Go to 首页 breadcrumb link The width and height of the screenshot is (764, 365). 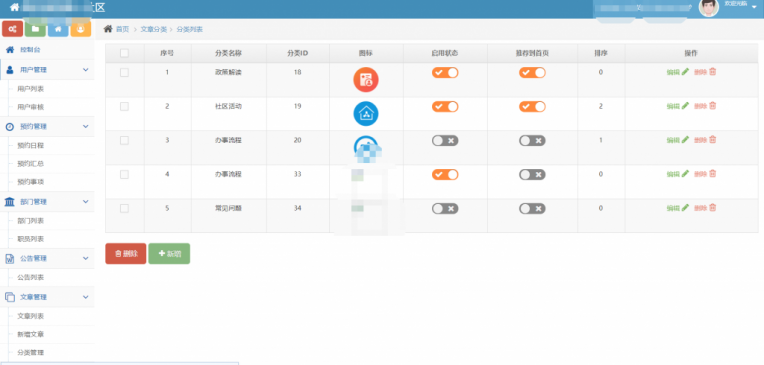[x=122, y=29]
